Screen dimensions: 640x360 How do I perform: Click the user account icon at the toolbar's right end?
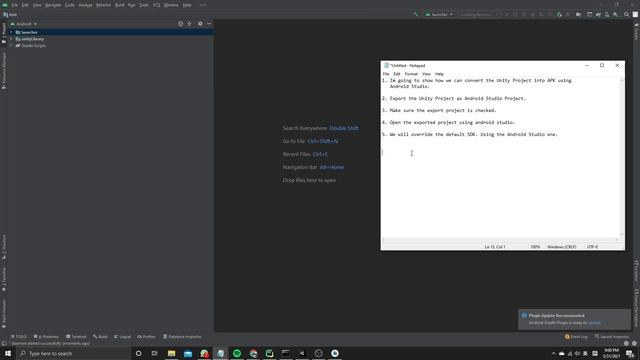click(635, 14)
